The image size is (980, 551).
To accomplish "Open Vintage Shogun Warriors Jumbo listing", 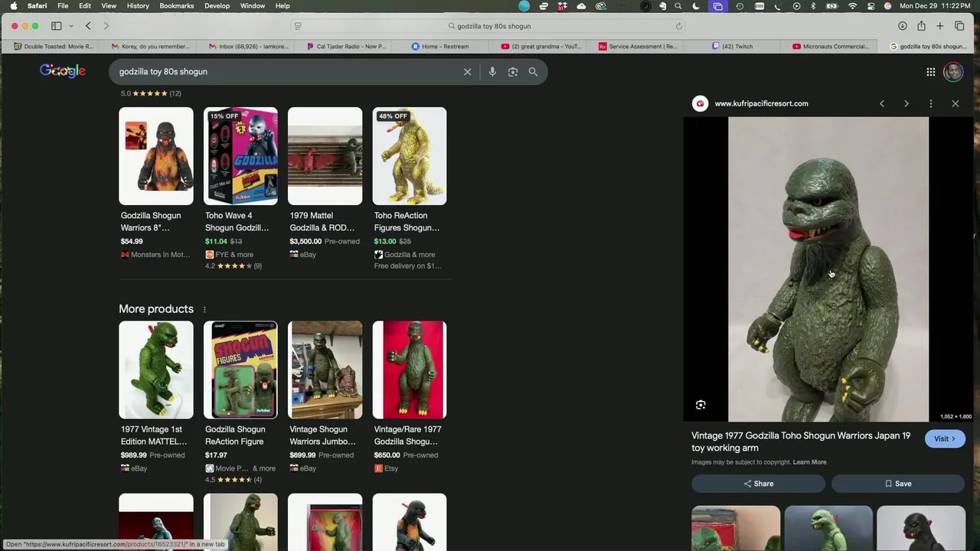I will [x=325, y=398].
